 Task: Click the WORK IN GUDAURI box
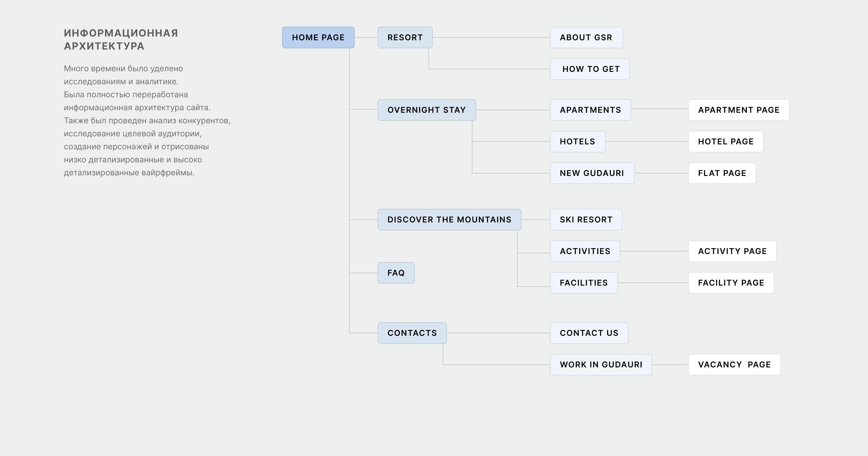[x=601, y=365]
